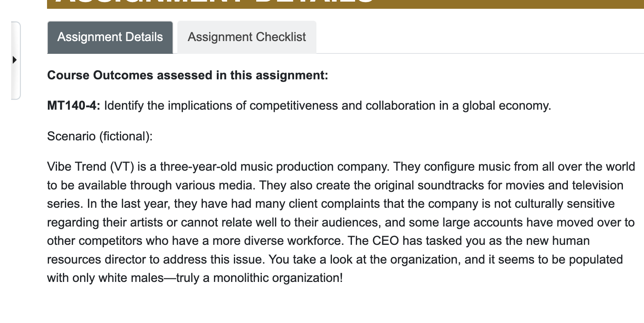Image resolution: width=644 pixels, height=323 pixels.
Task: Expand the collapsed left sidebar panel
Action: pyautogui.click(x=14, y=60)
